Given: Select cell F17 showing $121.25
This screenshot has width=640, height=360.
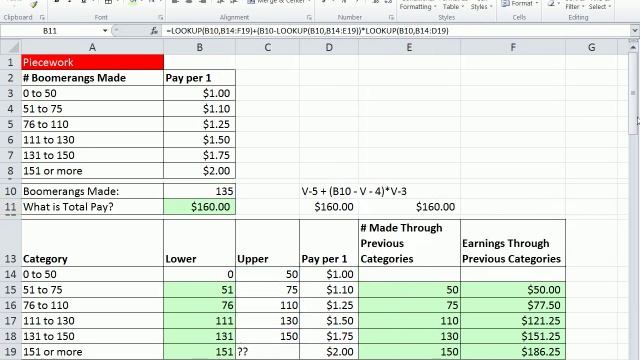Looking at the screenshot, I should tap(513, 321).
